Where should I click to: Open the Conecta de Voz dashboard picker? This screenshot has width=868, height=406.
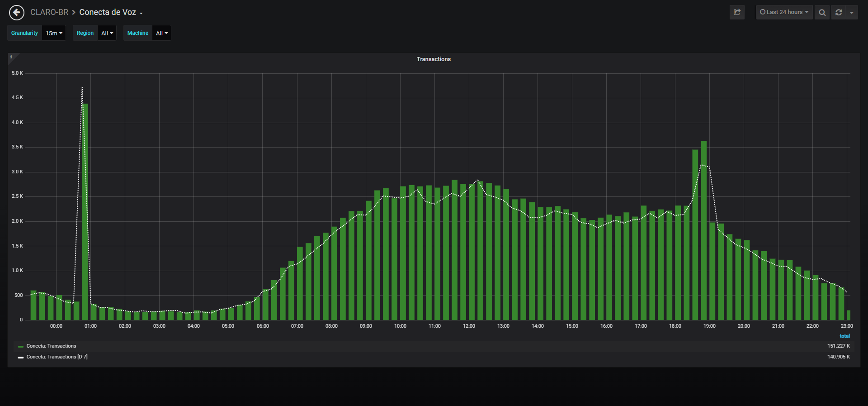111,12
